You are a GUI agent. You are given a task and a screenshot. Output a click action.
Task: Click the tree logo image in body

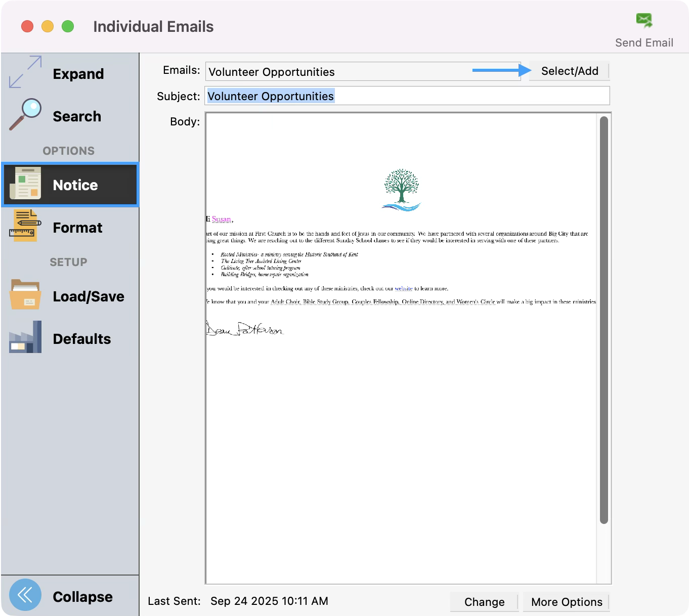pyautogui.click(x=402, y=190)
